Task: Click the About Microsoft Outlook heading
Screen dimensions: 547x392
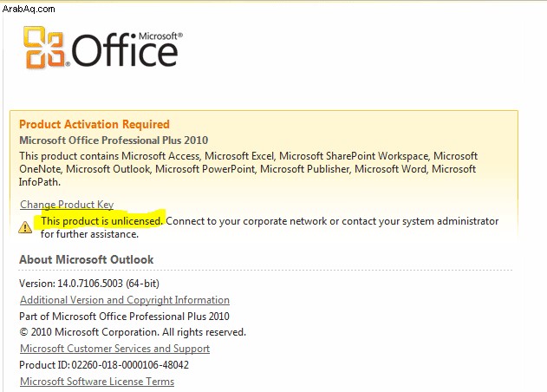Action: (86, 259)
